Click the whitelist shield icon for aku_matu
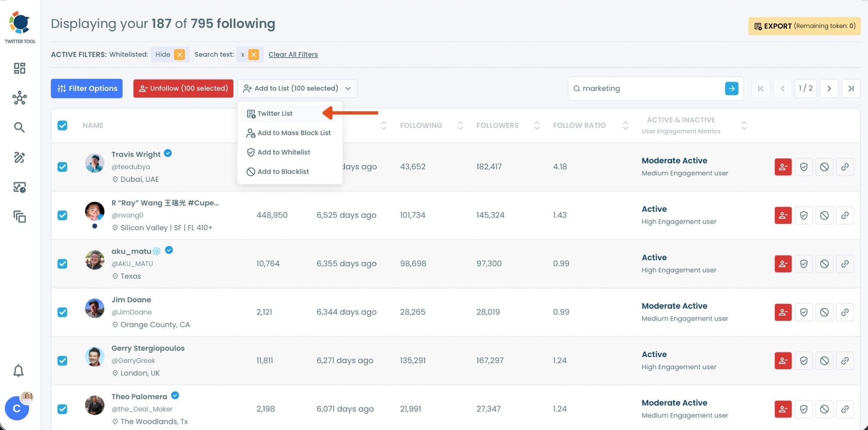This screenshot has width=868, height=430. click(803, 263)
